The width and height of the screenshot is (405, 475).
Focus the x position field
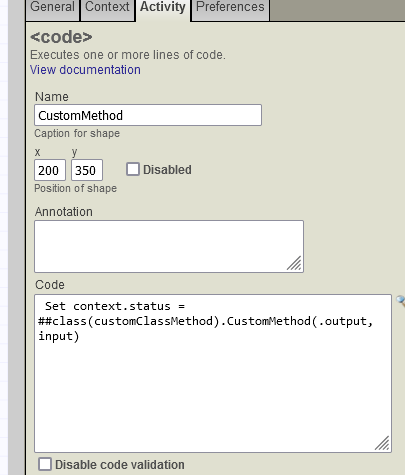(50, 170)
